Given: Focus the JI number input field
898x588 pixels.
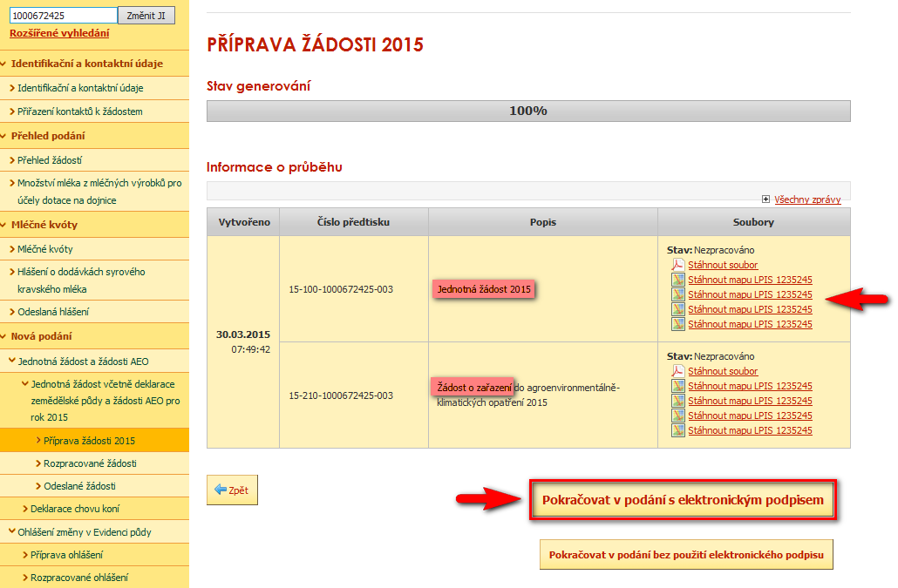Looking at the screenshot, I should point(63,16).
